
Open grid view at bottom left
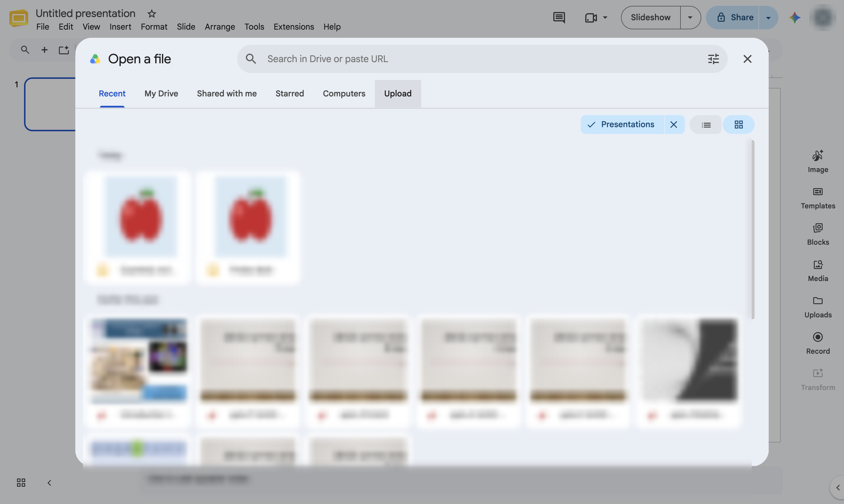pos(21,483)
